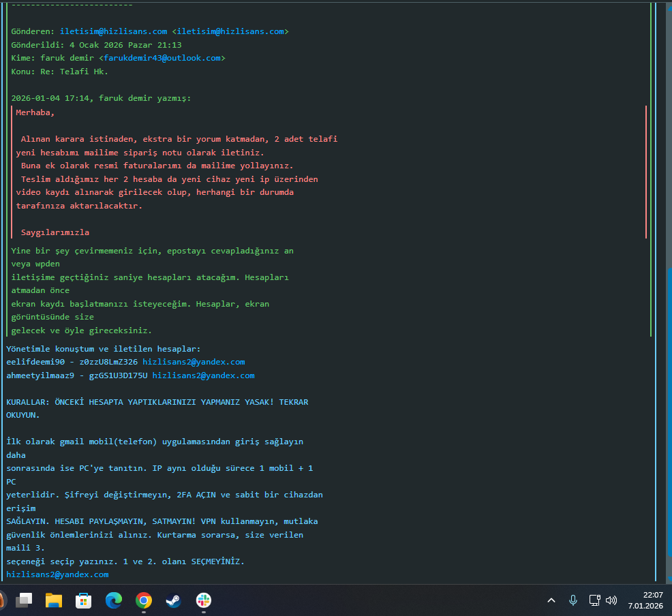
Task: Click 'Teslim aldığımız her 2 hesaba' line
Action: coord(169,179)
